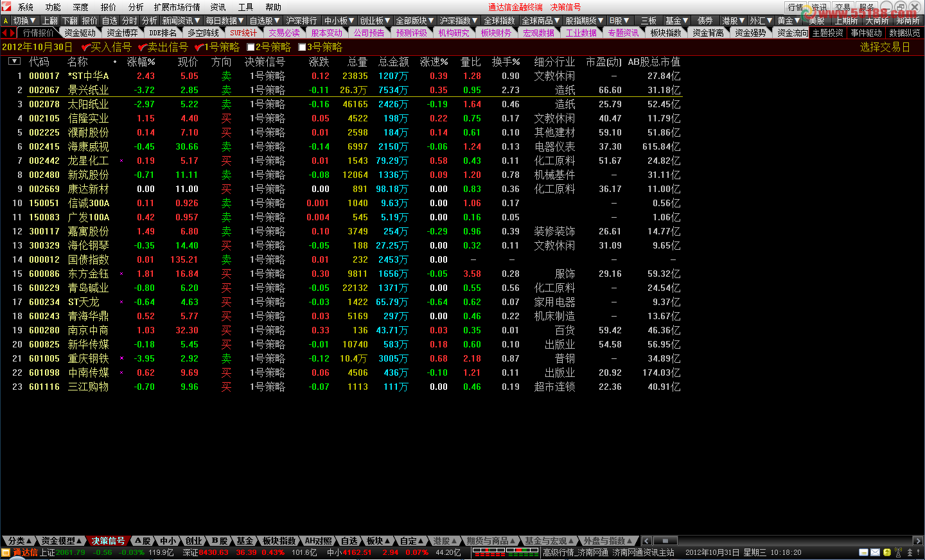
Task: Select the AH对照 bottom tab
Action: click(x=318, y=541)
